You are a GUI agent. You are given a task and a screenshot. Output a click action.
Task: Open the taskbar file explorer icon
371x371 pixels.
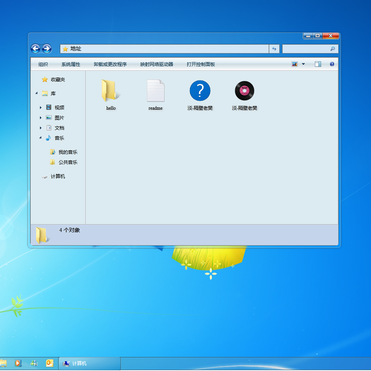click(3, 363)
